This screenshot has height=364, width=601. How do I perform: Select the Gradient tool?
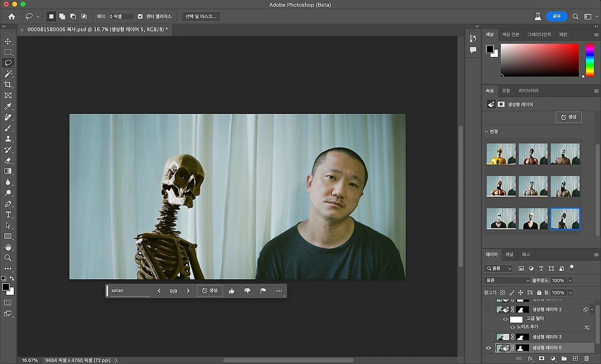(x=8, y=171)
